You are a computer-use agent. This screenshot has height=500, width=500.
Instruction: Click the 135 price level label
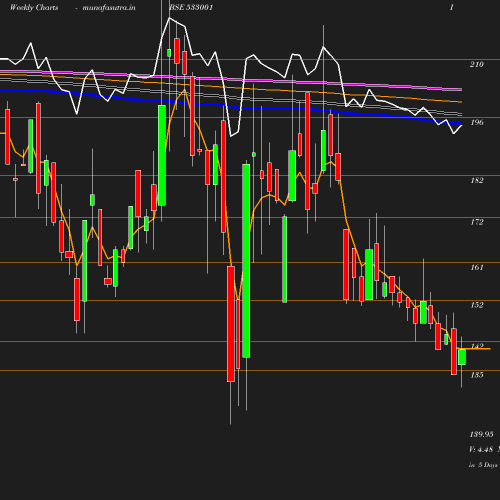pyautogui.click(x=477, y=375)
